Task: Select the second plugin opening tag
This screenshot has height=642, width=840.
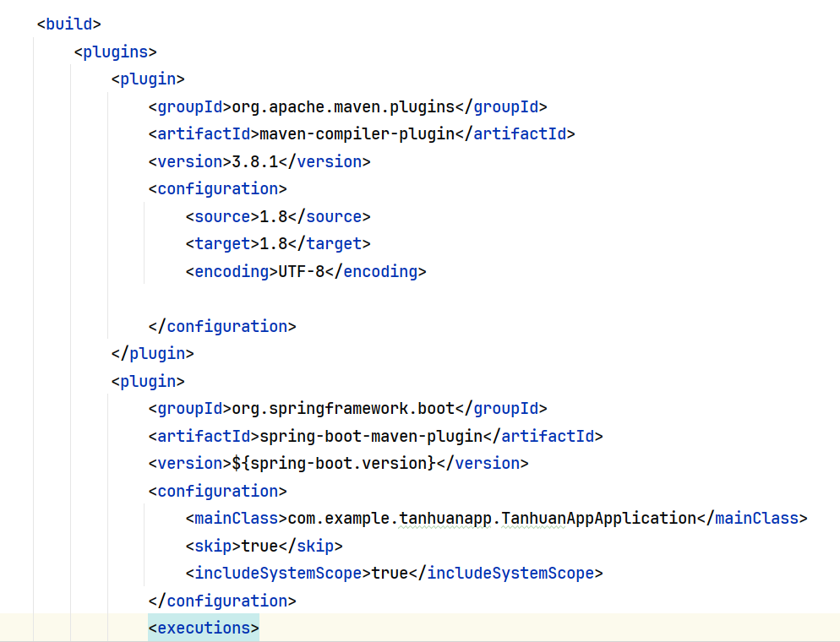Action: click(x=148, y=381)
